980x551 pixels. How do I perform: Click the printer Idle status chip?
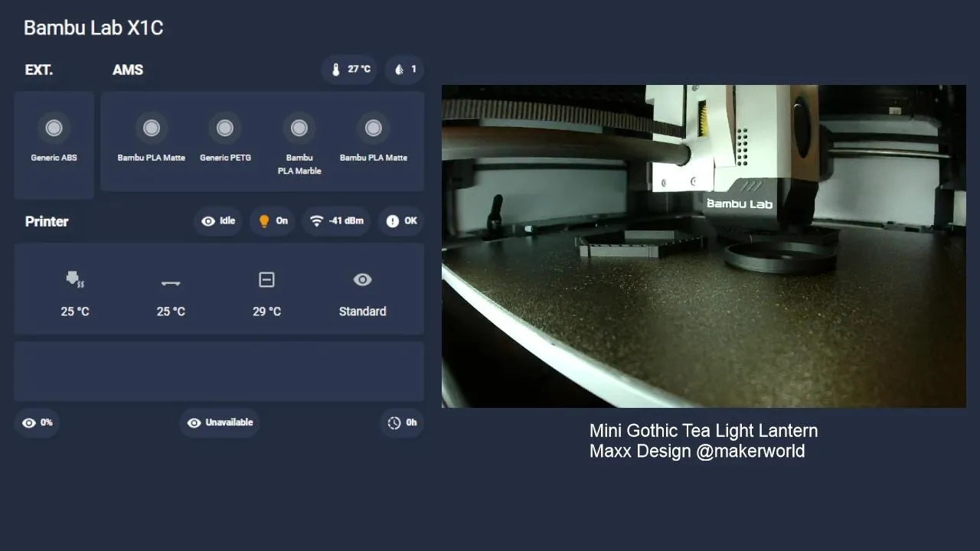point(218,221)
